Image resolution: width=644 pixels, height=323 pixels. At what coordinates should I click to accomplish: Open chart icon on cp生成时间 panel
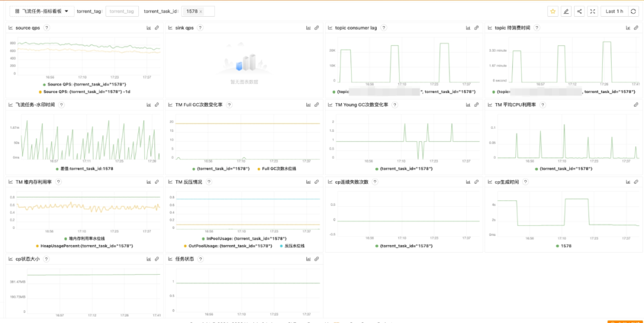coord(627,182)
